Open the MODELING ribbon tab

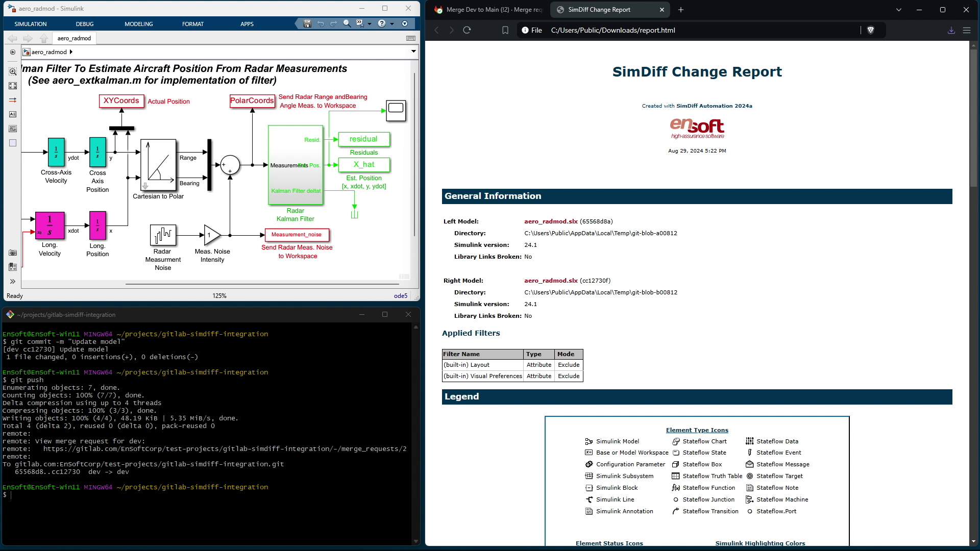(x=138, y=24)
